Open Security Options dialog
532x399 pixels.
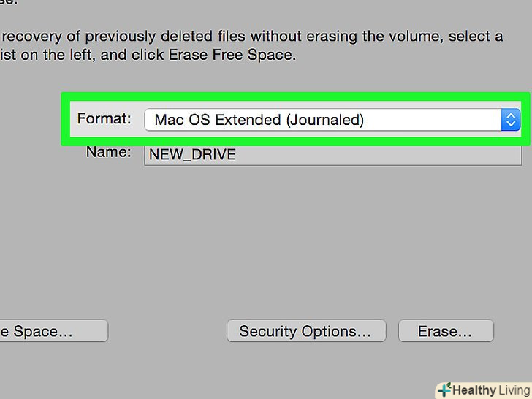[305, 331]
